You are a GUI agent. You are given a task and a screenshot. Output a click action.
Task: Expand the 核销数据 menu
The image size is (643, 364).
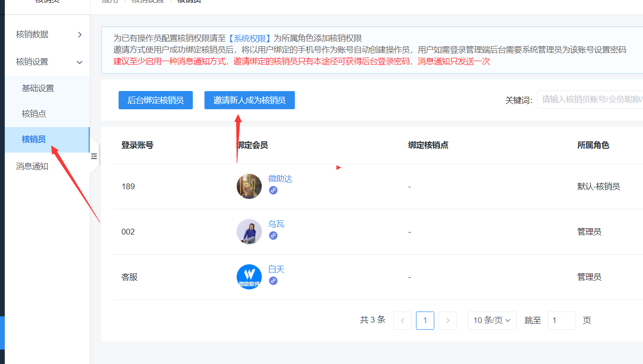click(47, 34)
